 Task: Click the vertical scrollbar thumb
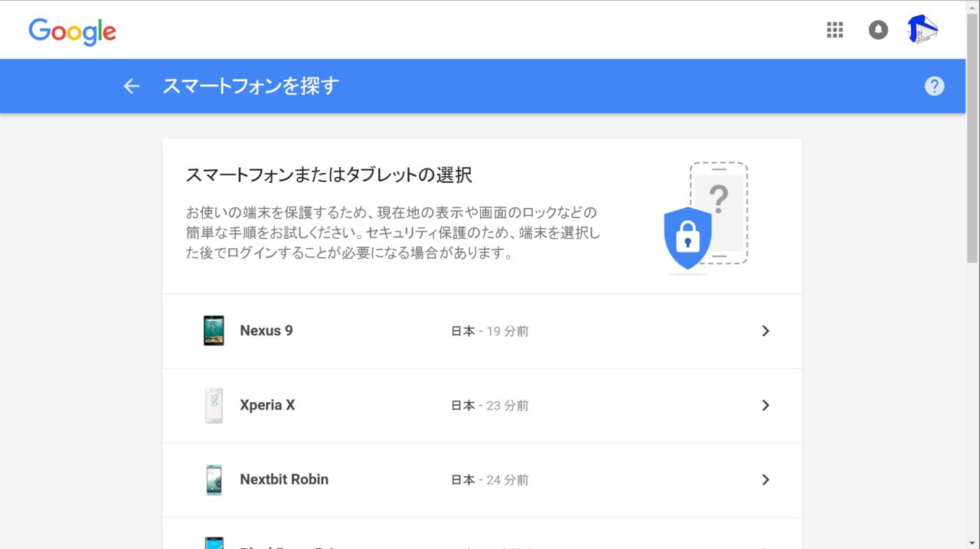click(972, 138)
